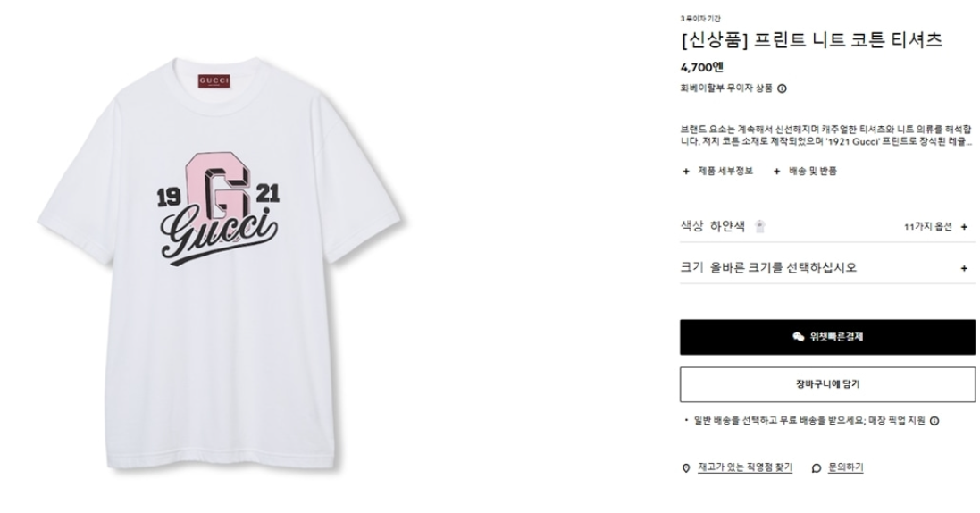
Task: Click the plus icon next to 11가지 옵션
Action: 964,227
